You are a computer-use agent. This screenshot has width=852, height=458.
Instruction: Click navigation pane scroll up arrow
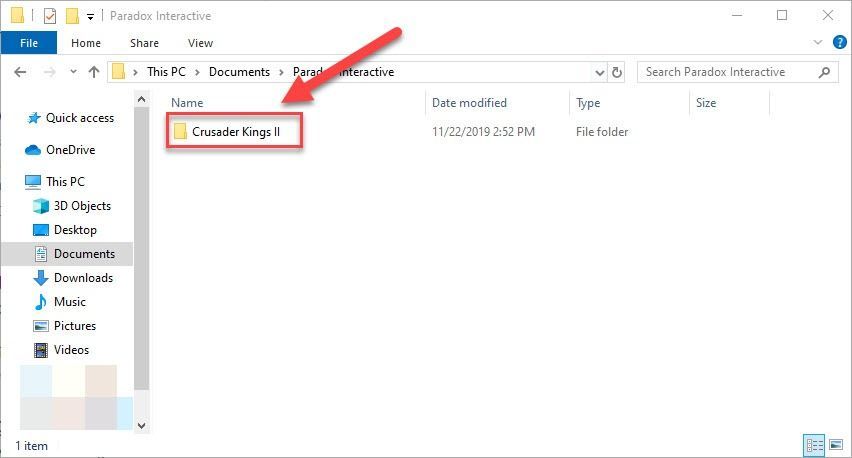point(141,99)
